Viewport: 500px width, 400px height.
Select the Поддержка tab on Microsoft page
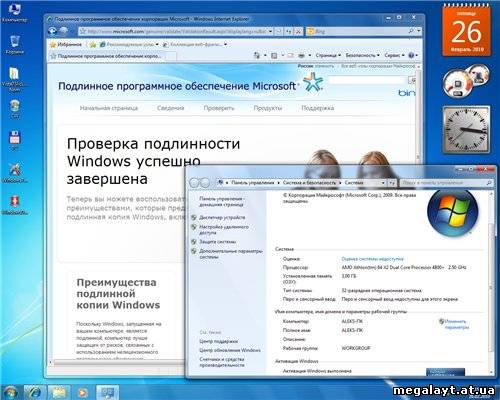pos(318,108)
